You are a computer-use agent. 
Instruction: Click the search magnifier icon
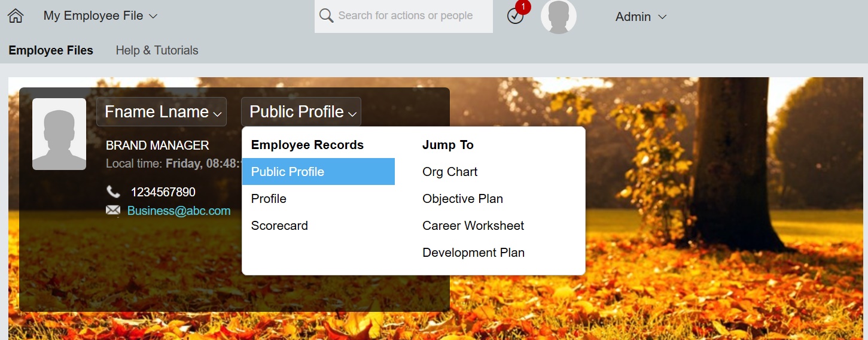click(326, 16)
